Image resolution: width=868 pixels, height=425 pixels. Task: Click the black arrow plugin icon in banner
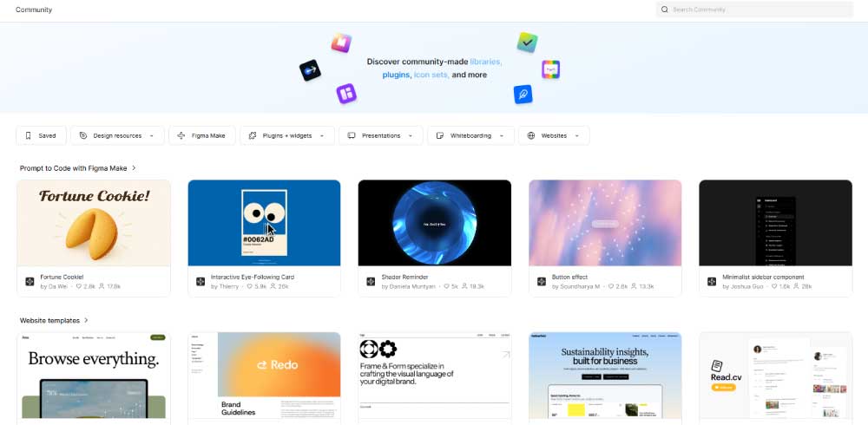point(310,70)
